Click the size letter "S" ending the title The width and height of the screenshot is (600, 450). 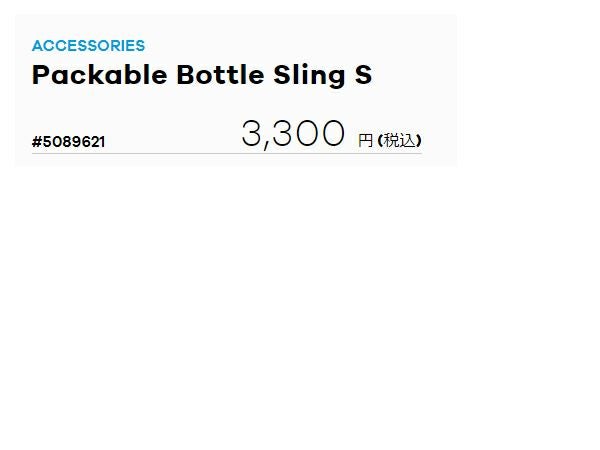coord(363,75)
